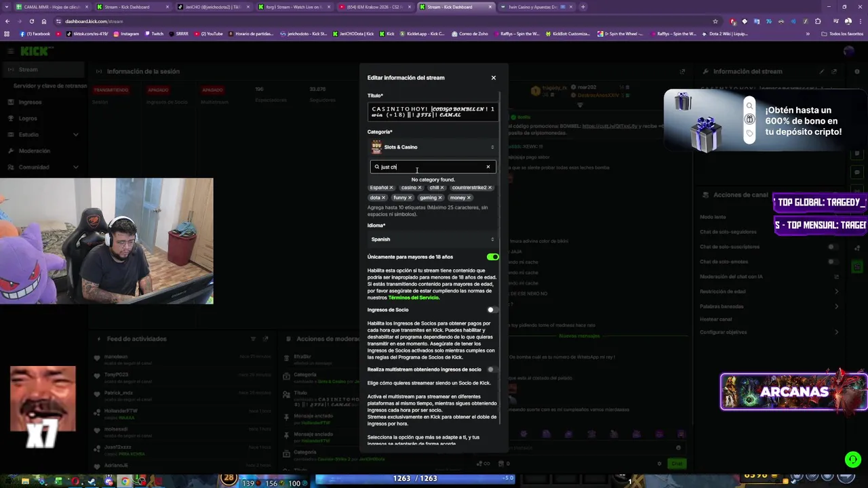Remove the funny tag

click(410, 198)
